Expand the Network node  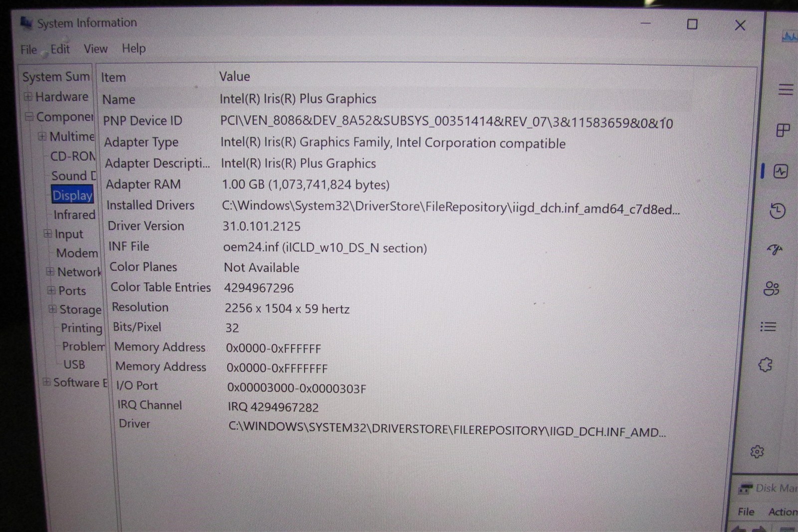click(x=50, y=272)
